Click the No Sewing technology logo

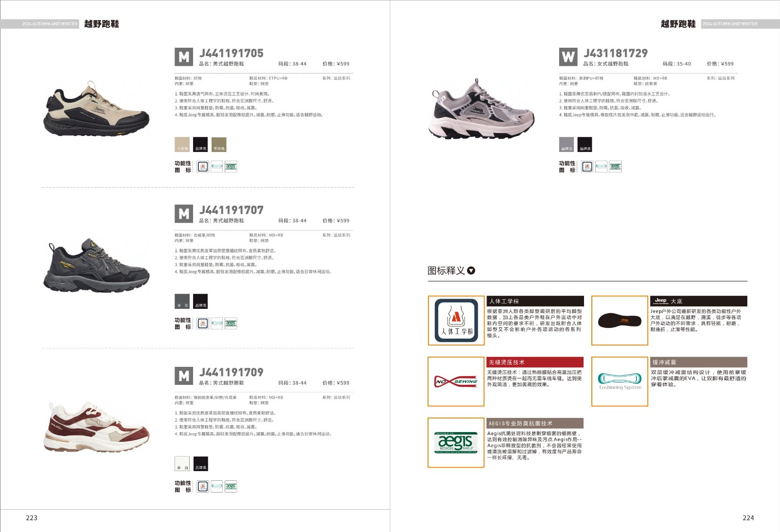pyautogui.click(x=456, y=381)
